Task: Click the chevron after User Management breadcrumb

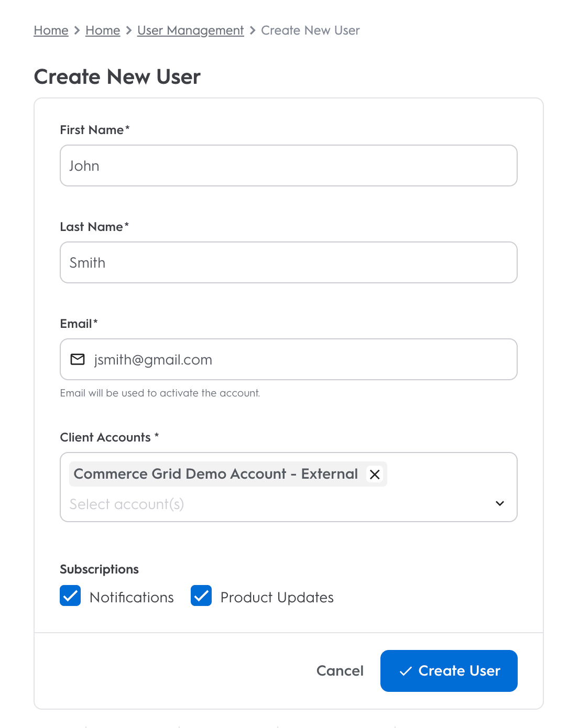Action: [x=253, y=30]
